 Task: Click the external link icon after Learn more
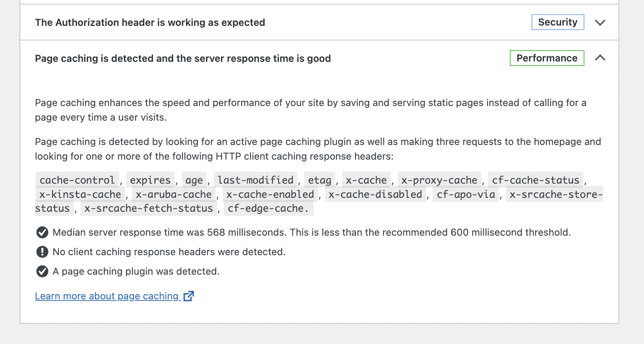point(189,296)
